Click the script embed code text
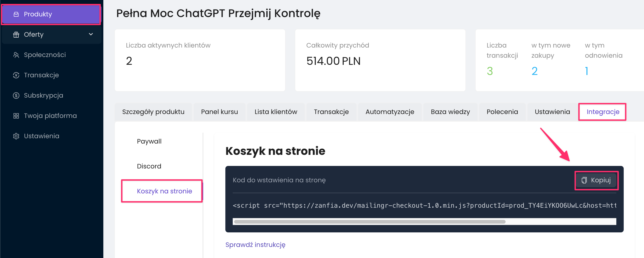This screenshot has width=644, height=258. tap(424, 205)
